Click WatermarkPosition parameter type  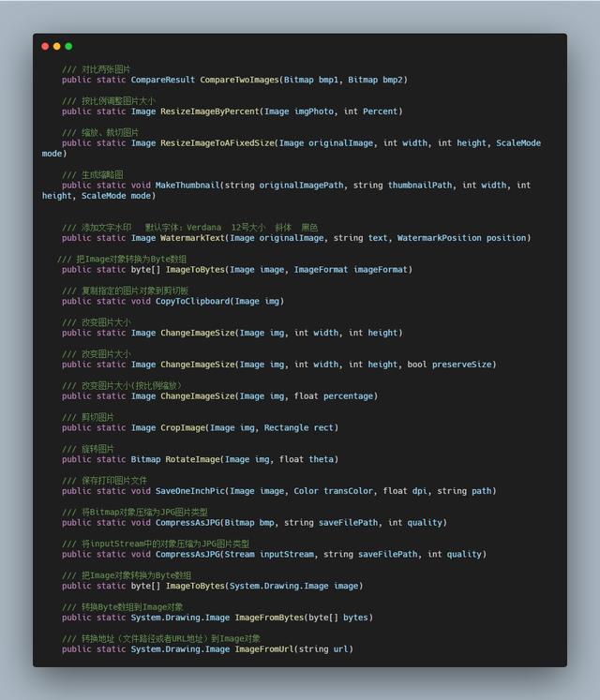click(439, 238)
